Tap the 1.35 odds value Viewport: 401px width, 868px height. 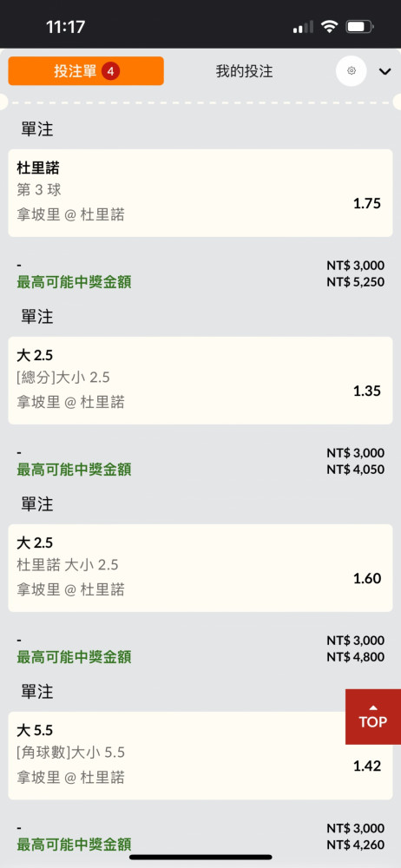coord(367,391)
